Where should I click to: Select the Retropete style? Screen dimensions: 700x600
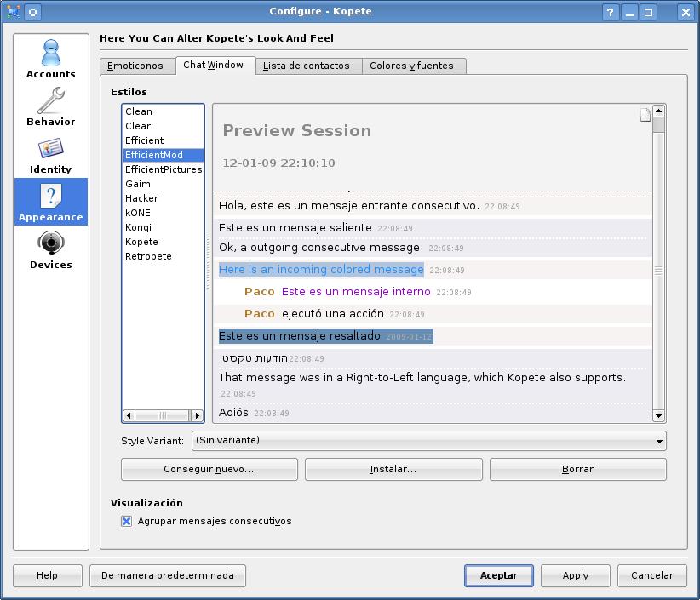[163, 256]
